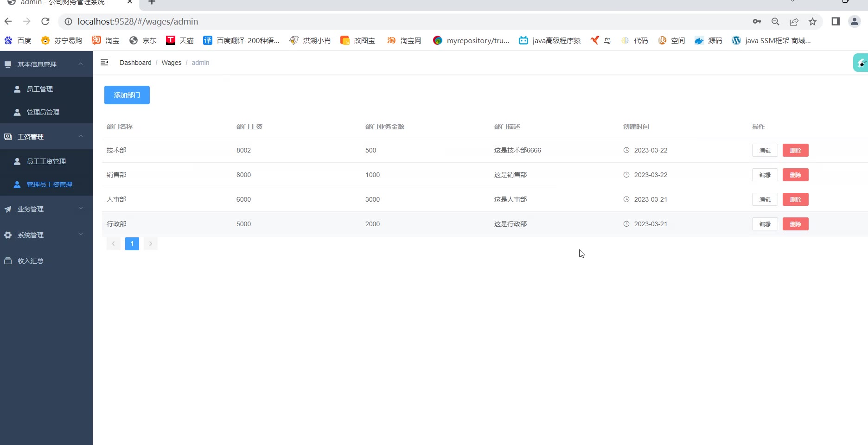Delete the 人事部 row
868x445 pixels.
(x=795, y=199)
